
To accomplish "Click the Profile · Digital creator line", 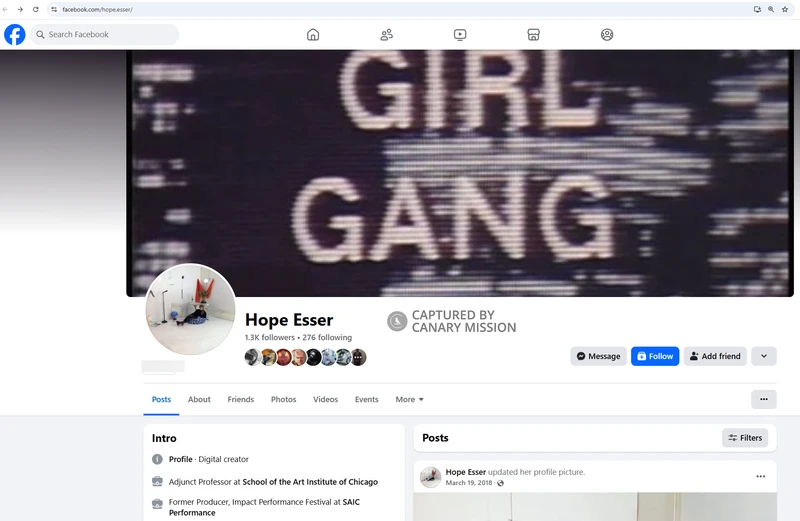I will coord(209,459).
